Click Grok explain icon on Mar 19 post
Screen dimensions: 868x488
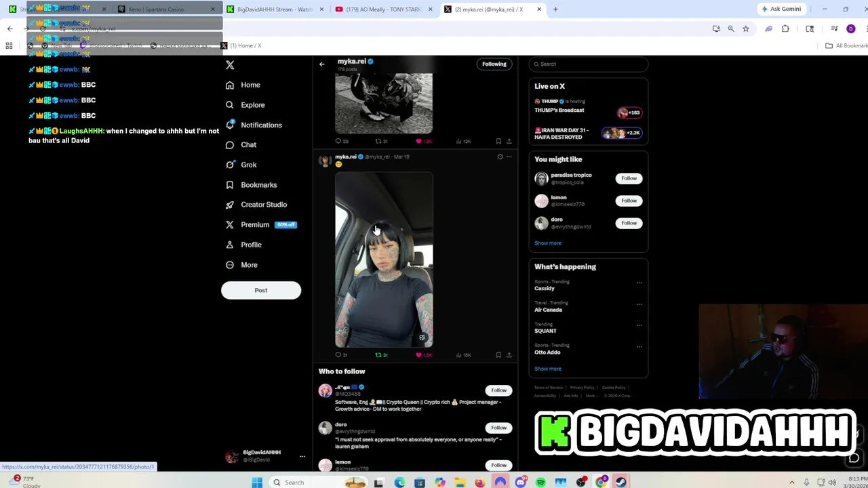pyautogui.click(x=500, y=157)
